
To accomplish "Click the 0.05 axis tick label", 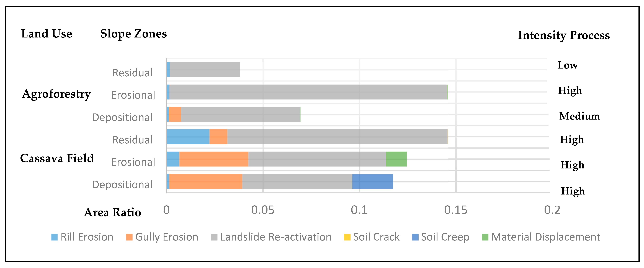I will click(x=262, y=210).
